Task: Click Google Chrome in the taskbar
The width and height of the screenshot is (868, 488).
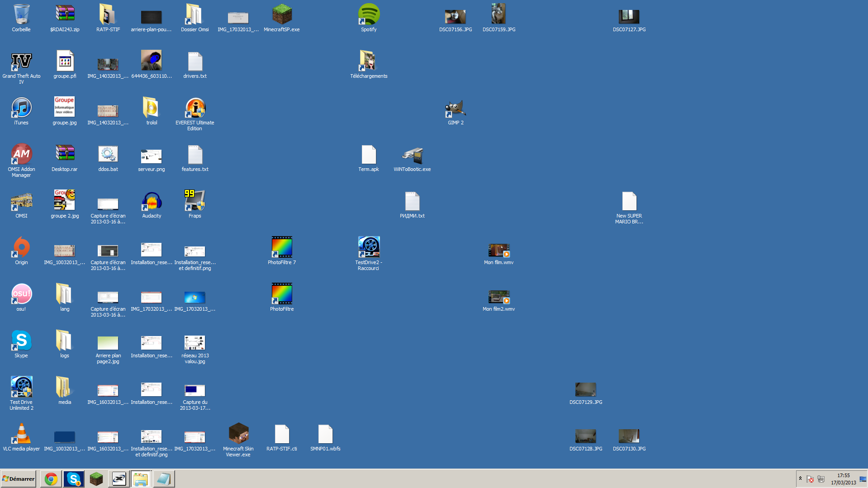Action: pyautogui.click(x=51, y=479)
